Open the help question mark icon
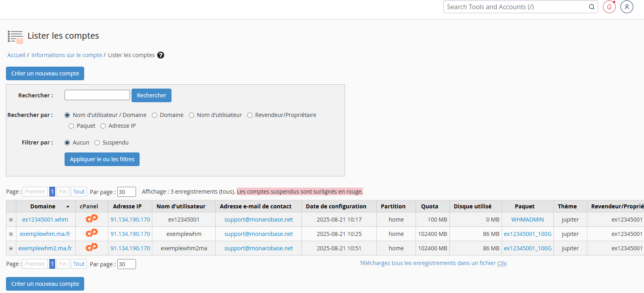This screenshot has width=644, height=293. (161, 55)
